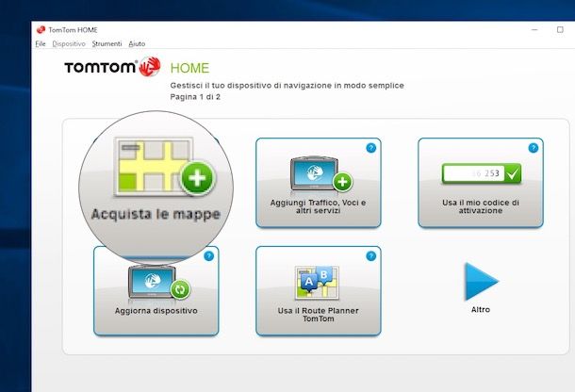Viewport: 575px width, 392px height.
Task: Click the Gestisci il tuo dispositivo subtitle
Action: click(287, 86)
